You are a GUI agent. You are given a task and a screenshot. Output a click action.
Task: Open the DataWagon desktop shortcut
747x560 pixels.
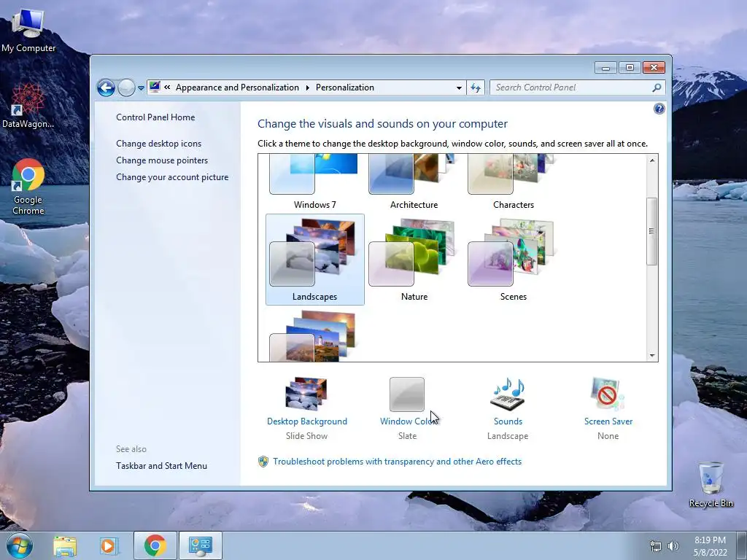(x=28, y=106)
